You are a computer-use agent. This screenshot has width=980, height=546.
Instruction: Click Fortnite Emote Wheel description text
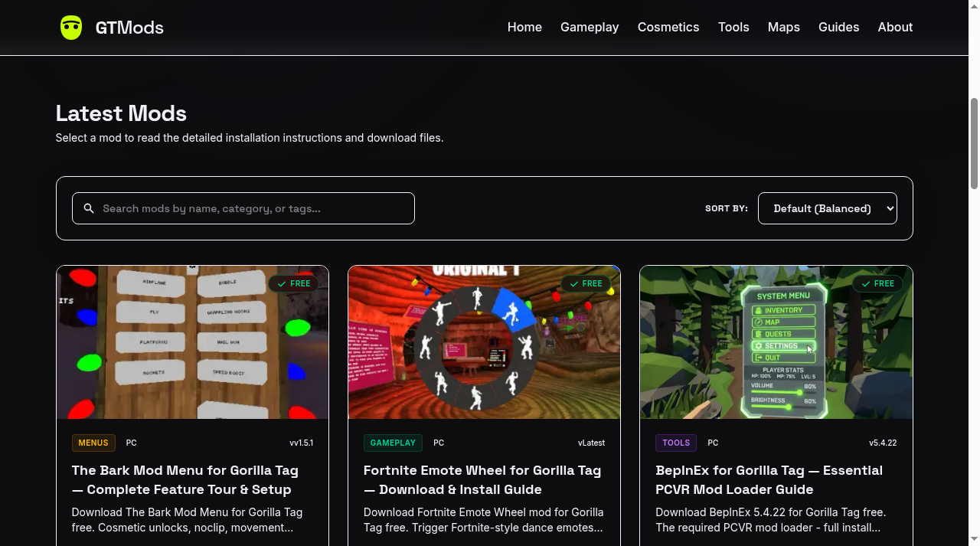click(483, 520)
